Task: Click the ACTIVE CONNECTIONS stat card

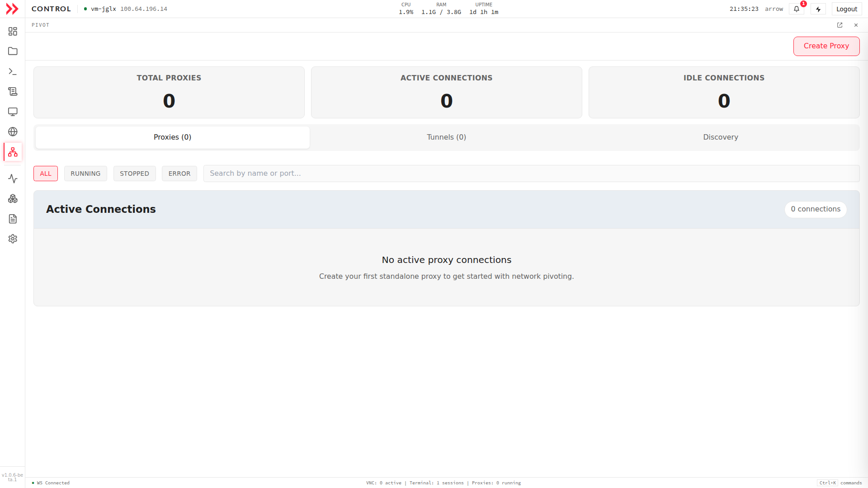Action: click(447, 93)
